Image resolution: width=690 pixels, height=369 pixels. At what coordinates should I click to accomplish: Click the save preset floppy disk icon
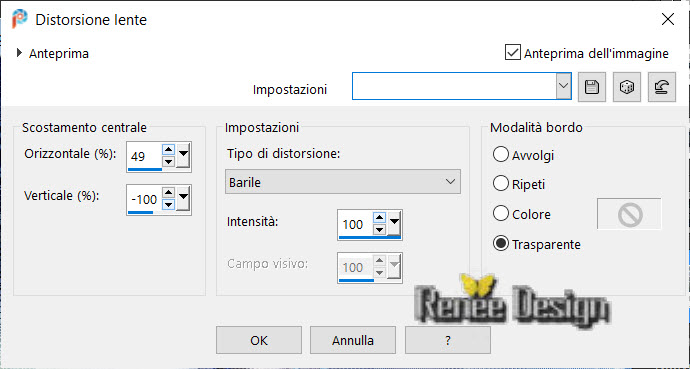coord(592,87)
